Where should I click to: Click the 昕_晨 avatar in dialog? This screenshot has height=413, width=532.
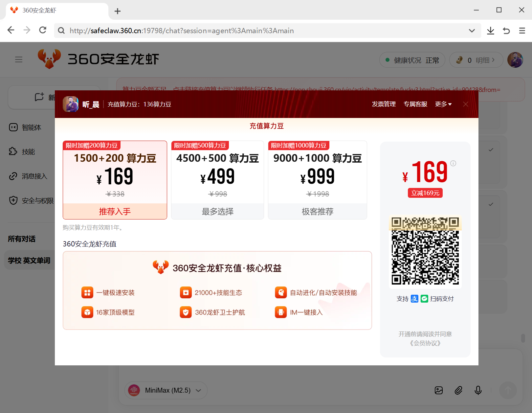71,104
